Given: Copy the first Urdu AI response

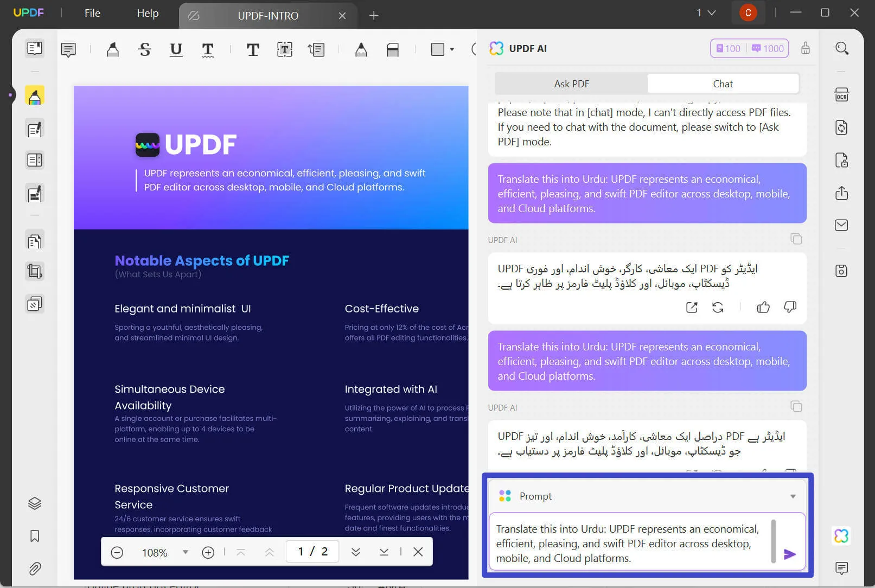Looking at the screenshot, I should click(796, 239).
